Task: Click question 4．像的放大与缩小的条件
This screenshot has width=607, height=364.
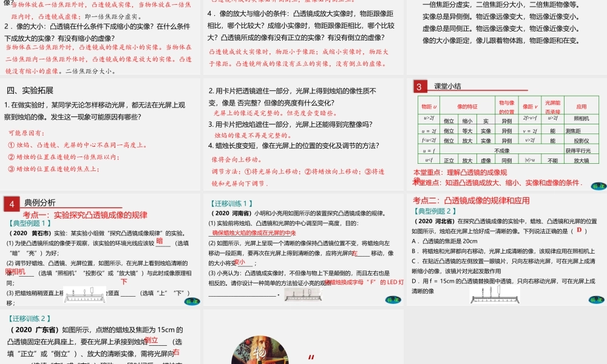Action: tap(301, 25)
